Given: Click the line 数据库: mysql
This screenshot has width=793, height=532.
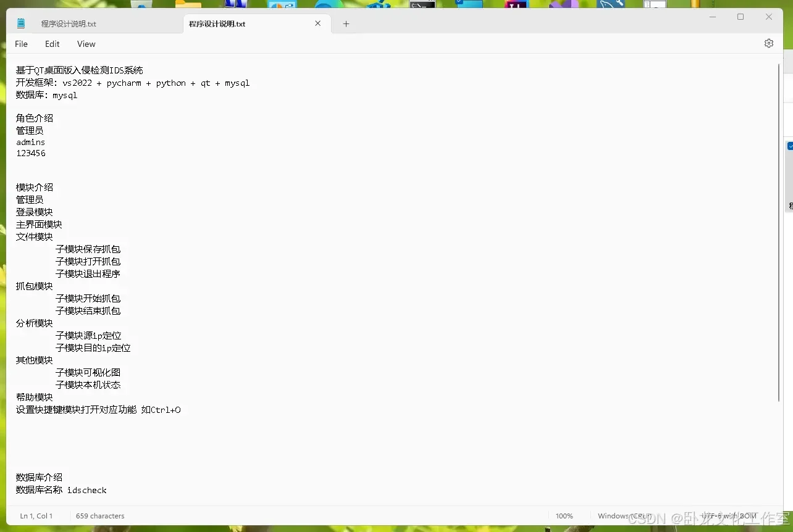Looking at the screenshot, I should [x=47, y=95].
